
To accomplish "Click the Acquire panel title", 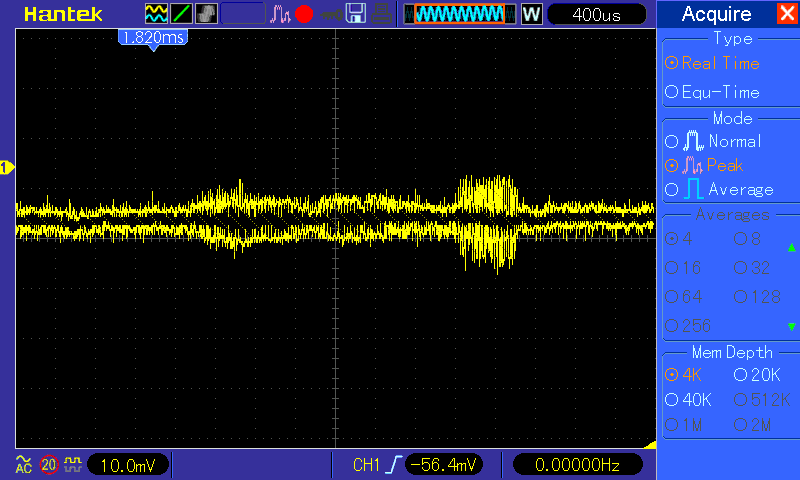I will (x=716, y=14).
